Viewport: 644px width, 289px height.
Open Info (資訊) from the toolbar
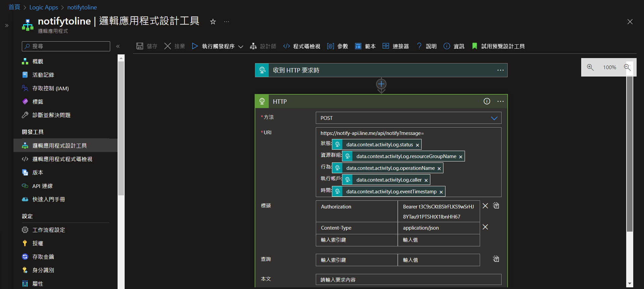454,46
